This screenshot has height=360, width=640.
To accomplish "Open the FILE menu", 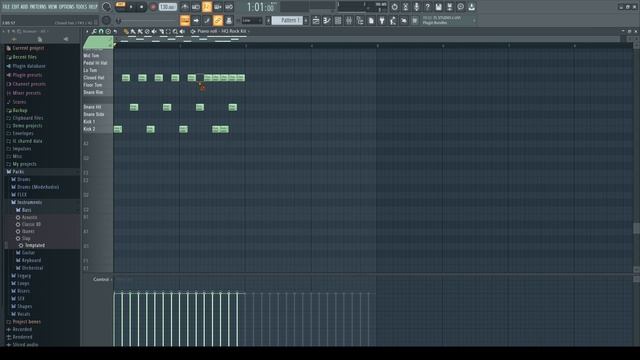I will tap(6, 7).
